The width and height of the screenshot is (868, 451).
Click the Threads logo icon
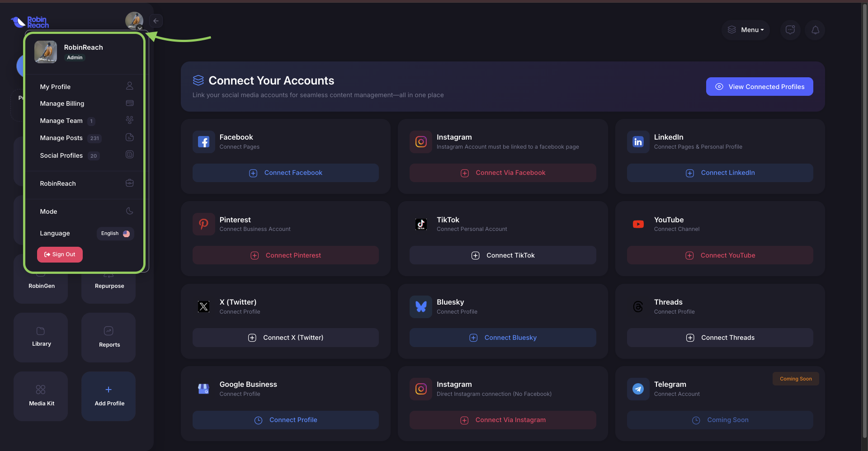coord(638,306)
